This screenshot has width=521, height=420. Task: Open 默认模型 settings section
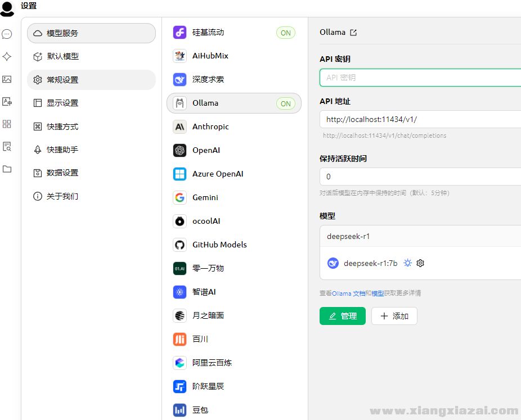pyautogui.click(x=91, y=56)
